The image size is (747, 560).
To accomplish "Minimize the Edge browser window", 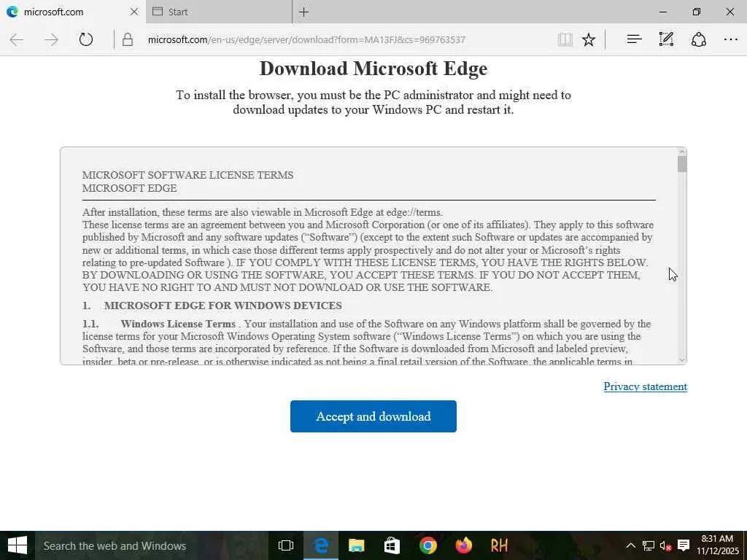I will pos(663,12).
